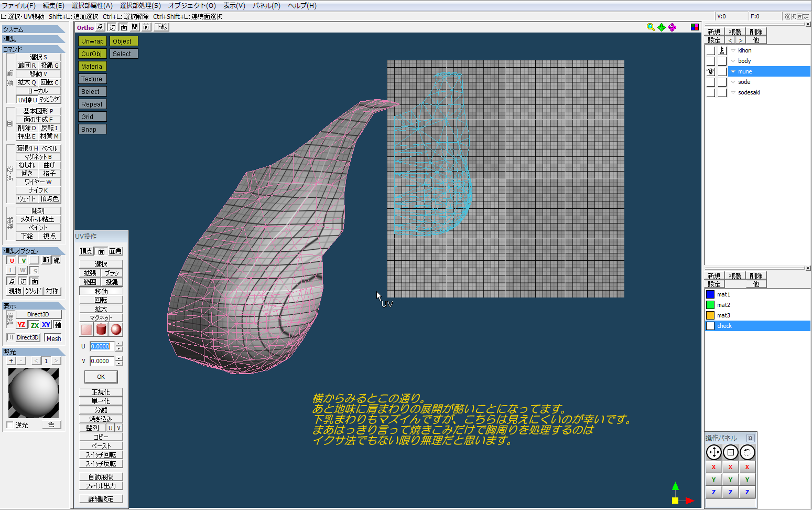Select the cylinder mapping icon in UV操作
The width and height of the screenshot is (812, 510).
click(x=101, y=330)
